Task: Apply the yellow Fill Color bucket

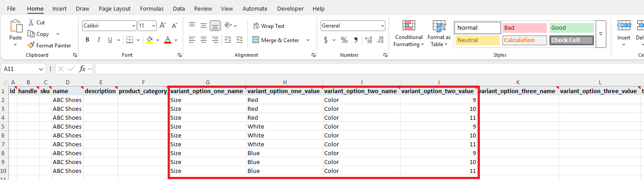Action: [150, 40]
